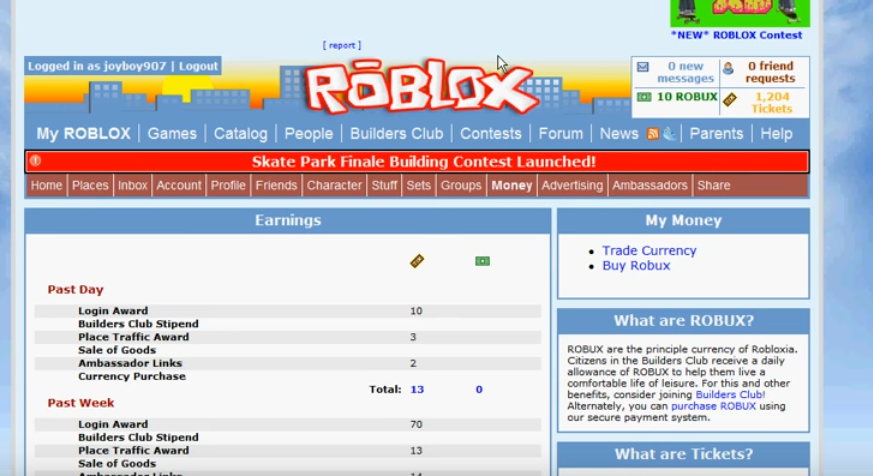Open the Inbox tab
This screenshot has height=476, width=873.
pyautogui.click(x=133, y=185)
